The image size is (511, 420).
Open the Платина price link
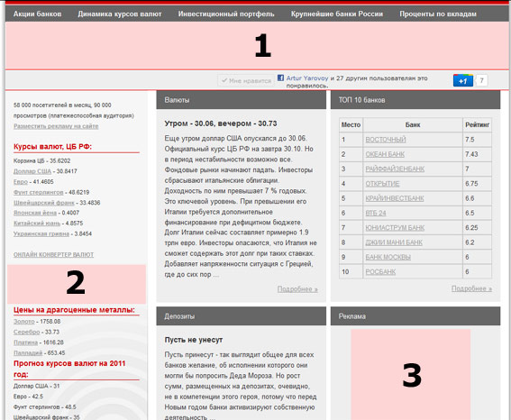click(x=25, y=342)
